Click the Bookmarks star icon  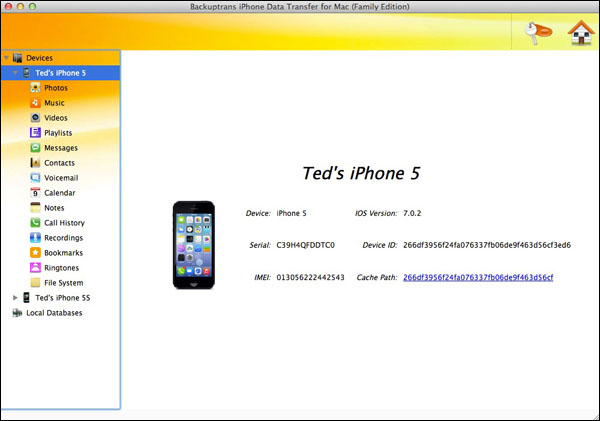click(x=35, y=253)
